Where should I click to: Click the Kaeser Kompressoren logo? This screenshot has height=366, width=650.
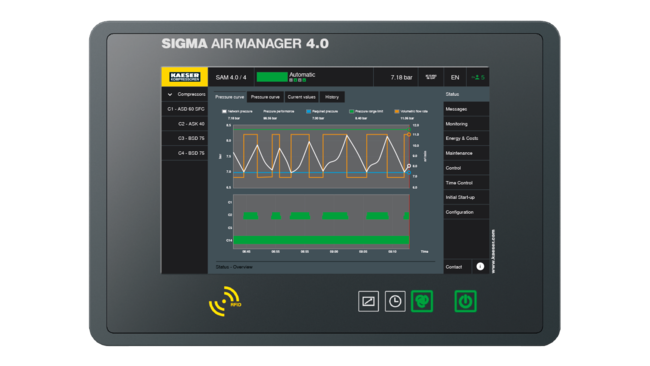184,77
